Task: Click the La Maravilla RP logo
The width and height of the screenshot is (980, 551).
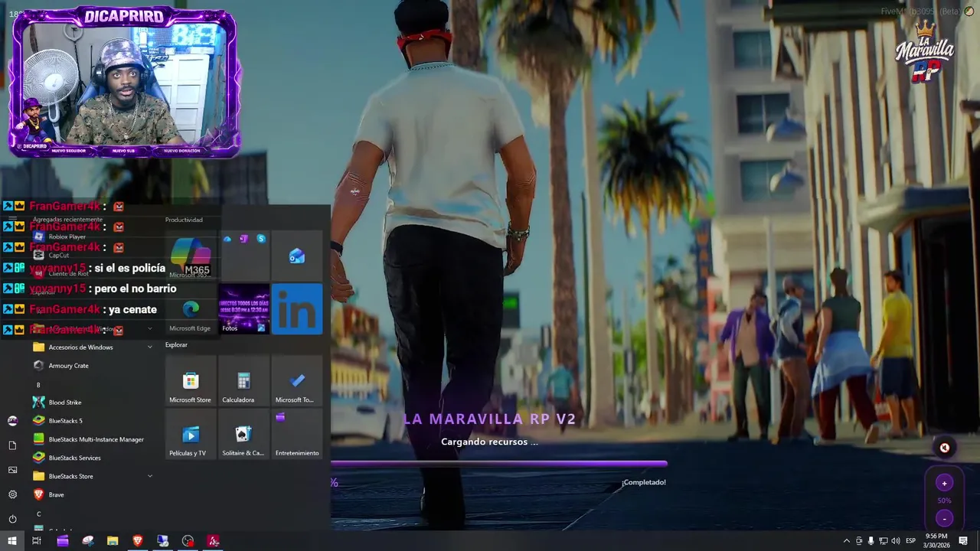Action: click(925, 52)
